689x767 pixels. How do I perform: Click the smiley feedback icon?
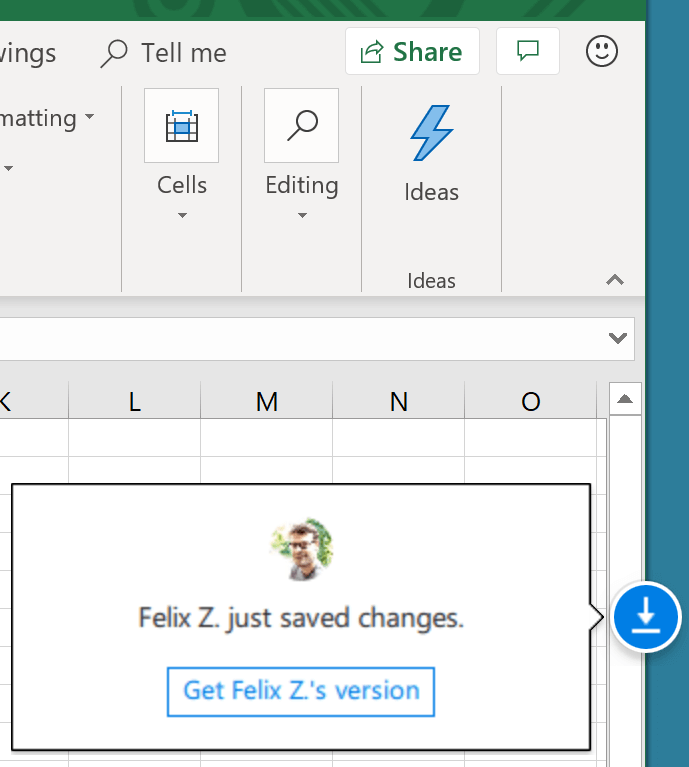click(x=602, y=51)
